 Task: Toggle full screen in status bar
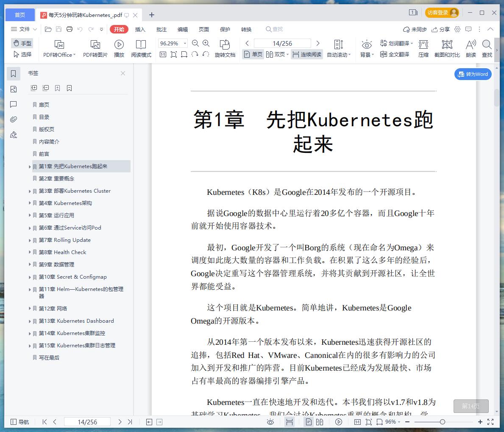coord(490,422)
